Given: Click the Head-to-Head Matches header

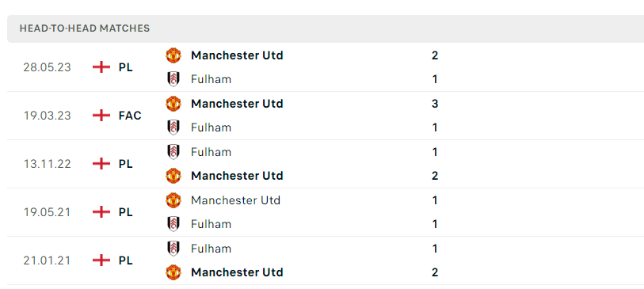Looking at the screenshot, I should point(85,29).
